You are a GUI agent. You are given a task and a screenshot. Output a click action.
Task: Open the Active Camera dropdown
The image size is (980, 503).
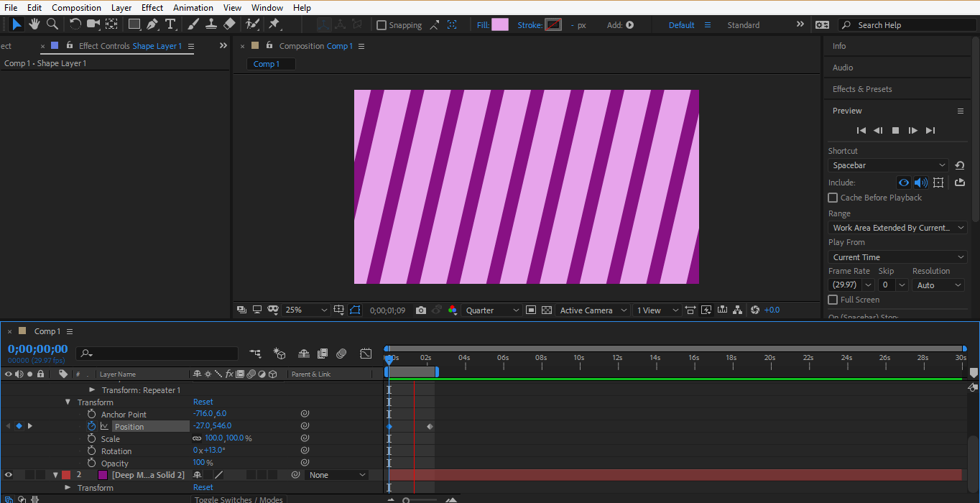pyautogui.click(x=593, y=310)
